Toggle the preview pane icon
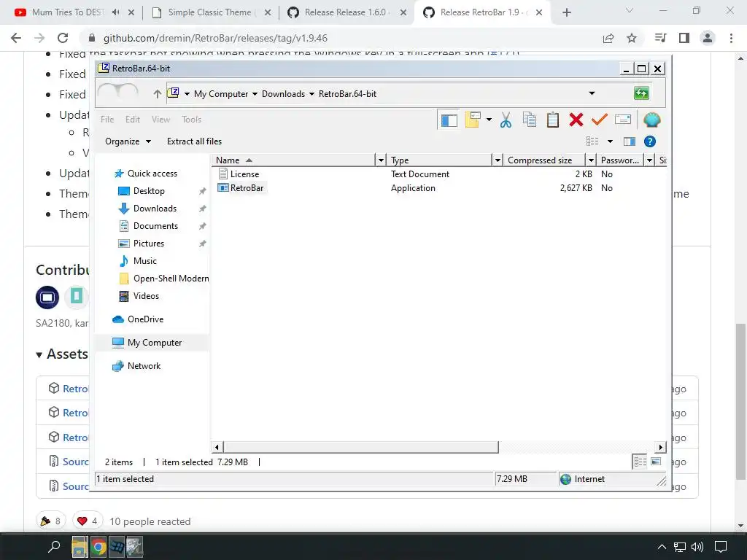Screen dimensions: 747x560 [x=630, y=141]
